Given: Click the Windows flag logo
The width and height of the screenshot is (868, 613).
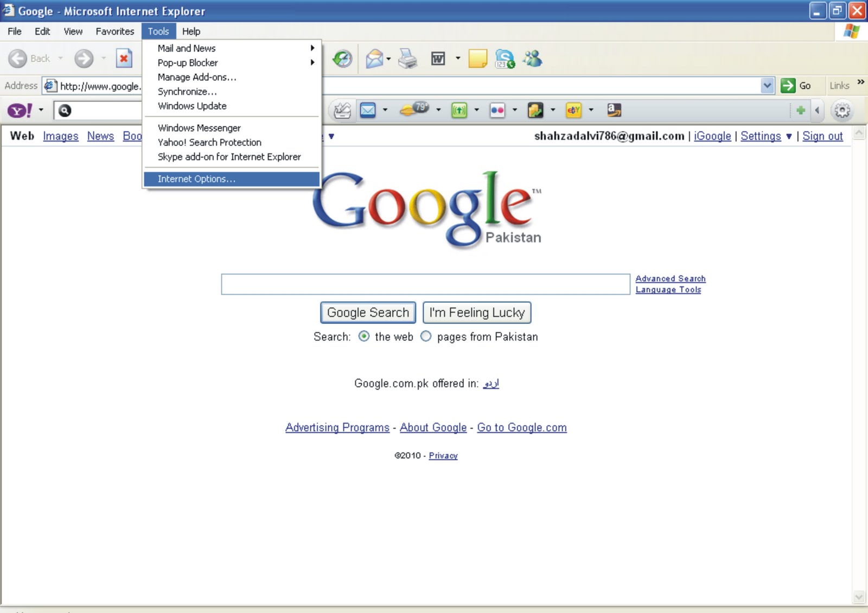Looking at the screenshot, I should 851,31.
